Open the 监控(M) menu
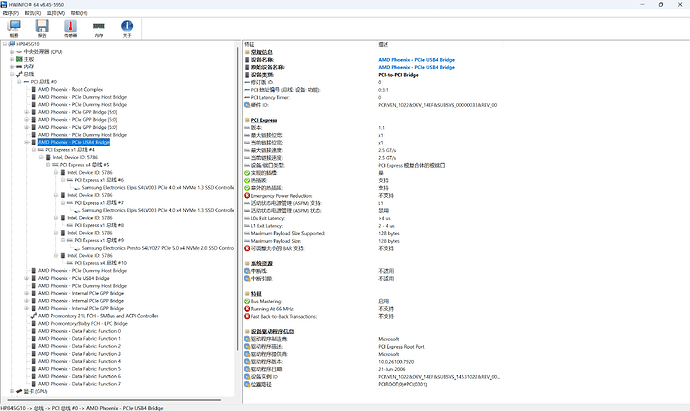 click(x=56, y=13)
